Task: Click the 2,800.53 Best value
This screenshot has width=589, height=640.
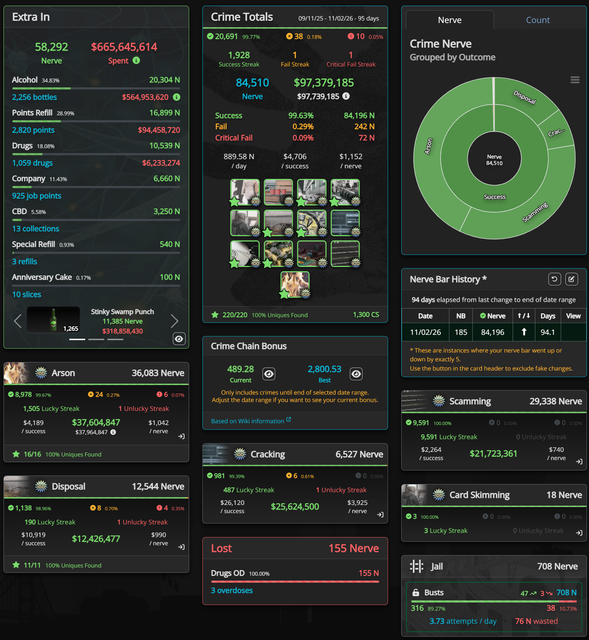Action: click(325, 369)
